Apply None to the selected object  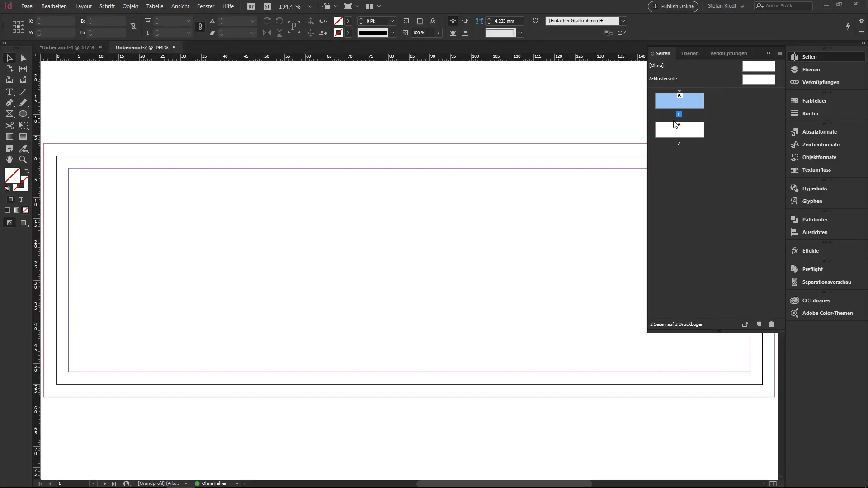pyautogui.click(x=25, y=210)
